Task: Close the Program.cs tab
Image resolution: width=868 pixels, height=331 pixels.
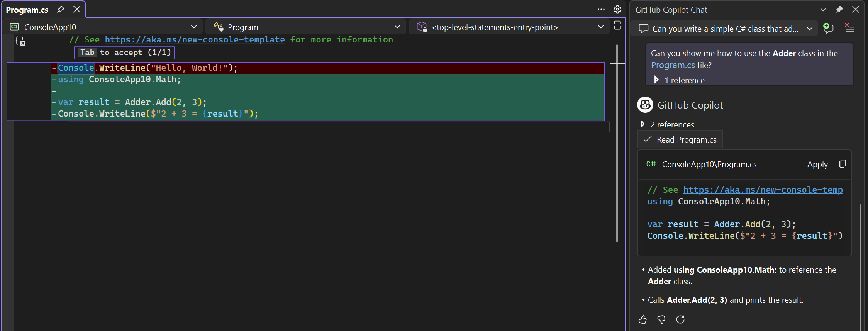Action: coord(77,10)
